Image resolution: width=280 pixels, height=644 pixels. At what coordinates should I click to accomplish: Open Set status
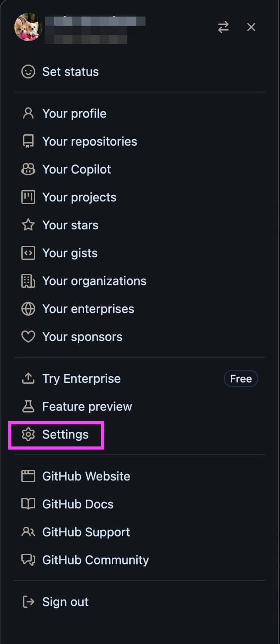tap(70, 72)
